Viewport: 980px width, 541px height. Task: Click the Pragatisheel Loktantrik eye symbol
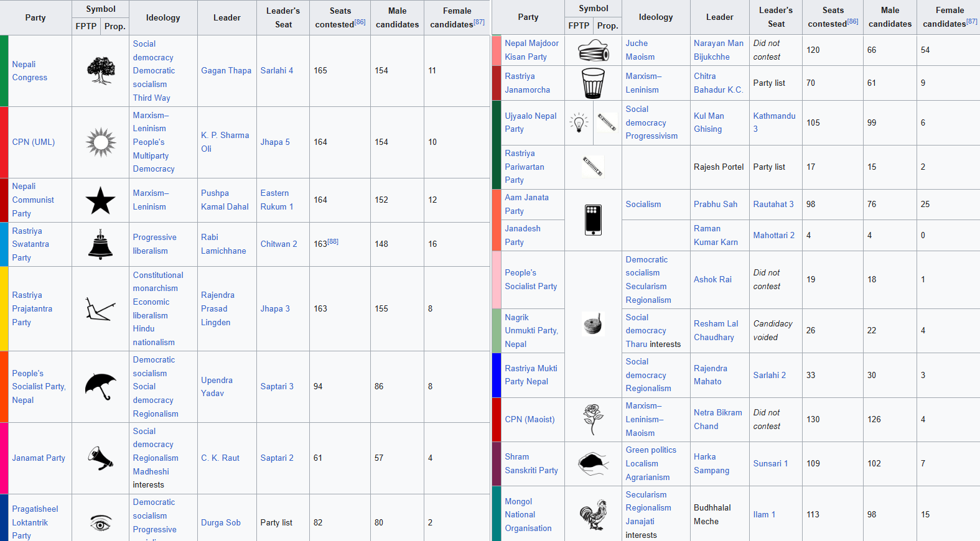click(x=100, y=523)
